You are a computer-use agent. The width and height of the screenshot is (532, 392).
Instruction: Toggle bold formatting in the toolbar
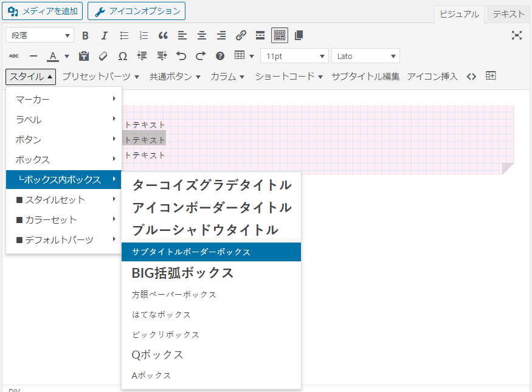coord(85,35)
